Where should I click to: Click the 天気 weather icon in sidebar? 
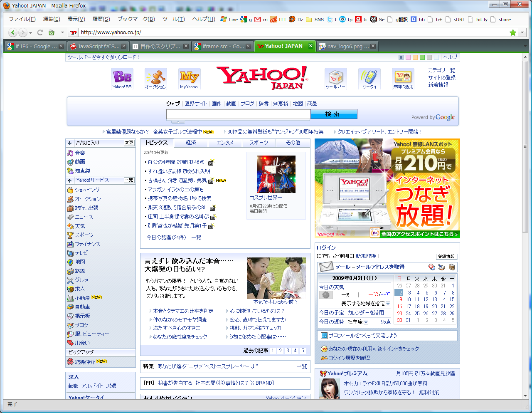[70, 226]
